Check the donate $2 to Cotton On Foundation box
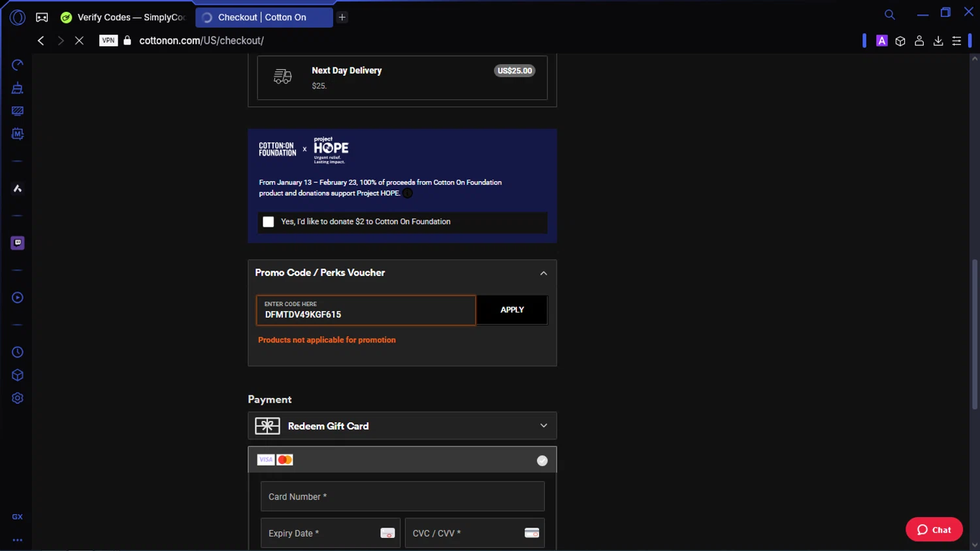 [x=269, y=222]
